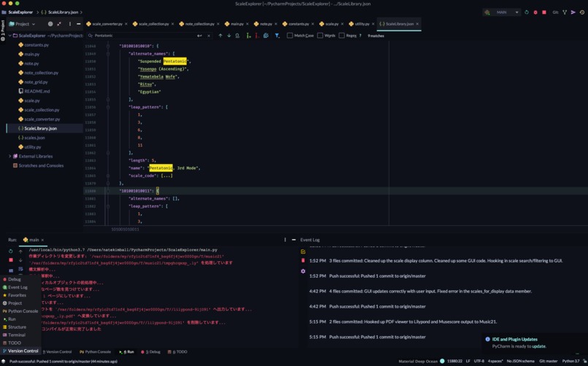Click Material Deep Ocean theme indicator
Screen dimensions: 588x366
pyautogui.click(x=421, y=361)
